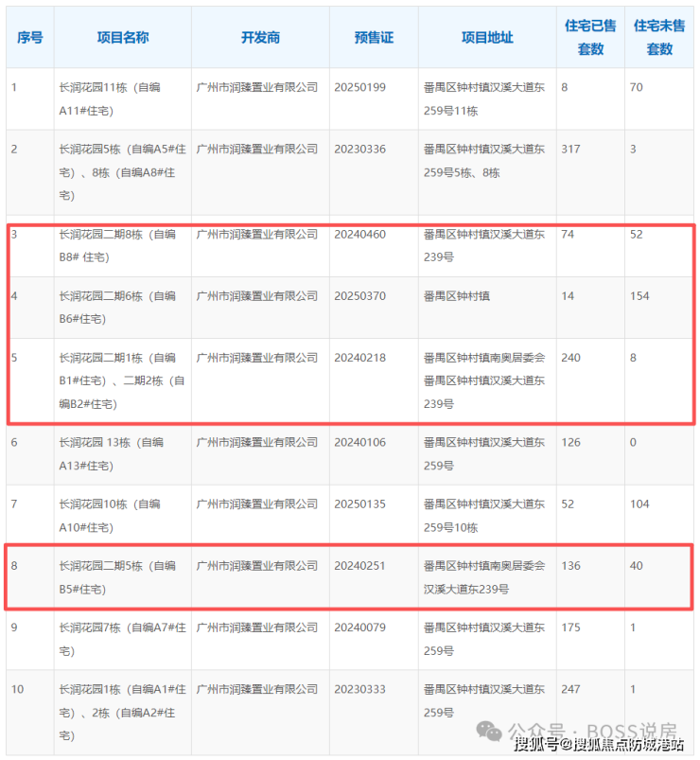Screen dimensions: 700x760
Task: Click address cell 番禺区钟村镇 in row 4
Action: pos(457,295)
